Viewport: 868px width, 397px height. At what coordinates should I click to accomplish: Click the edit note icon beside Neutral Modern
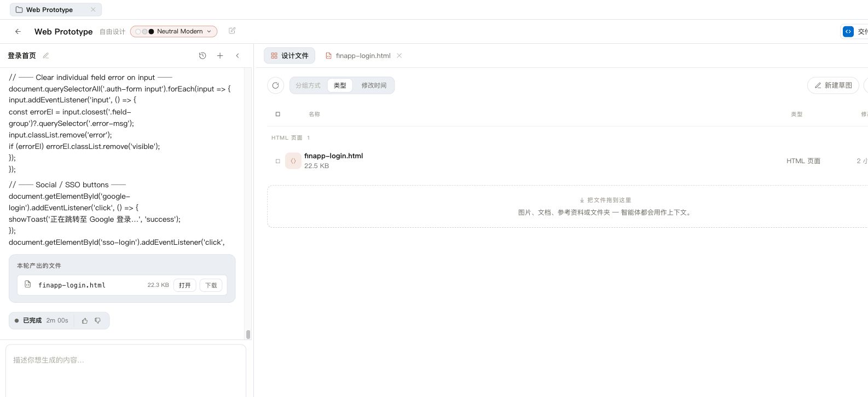point(232,31)
